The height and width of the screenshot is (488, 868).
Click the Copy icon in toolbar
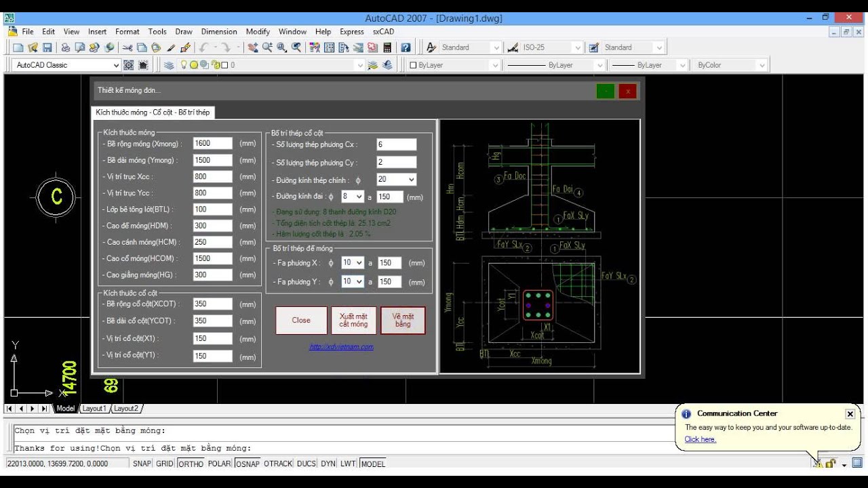pyautogui.click(x=142, y=47)
